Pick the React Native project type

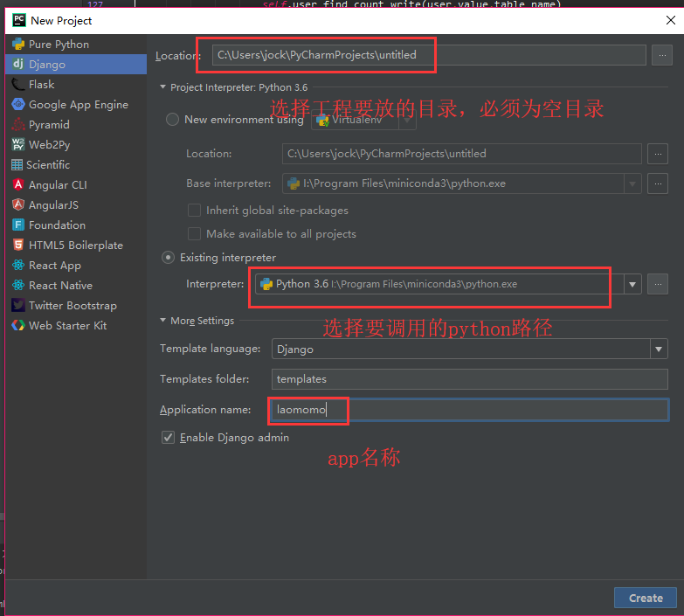76,285
